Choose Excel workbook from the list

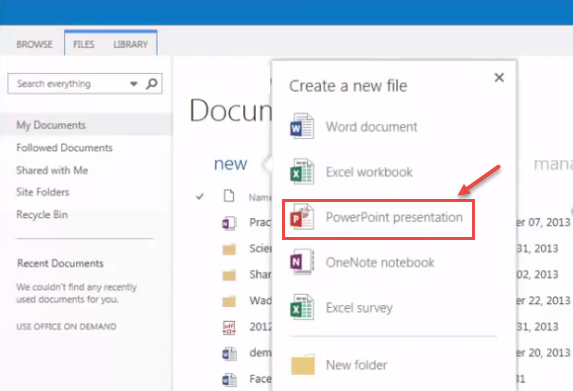(x=369, y=172)
